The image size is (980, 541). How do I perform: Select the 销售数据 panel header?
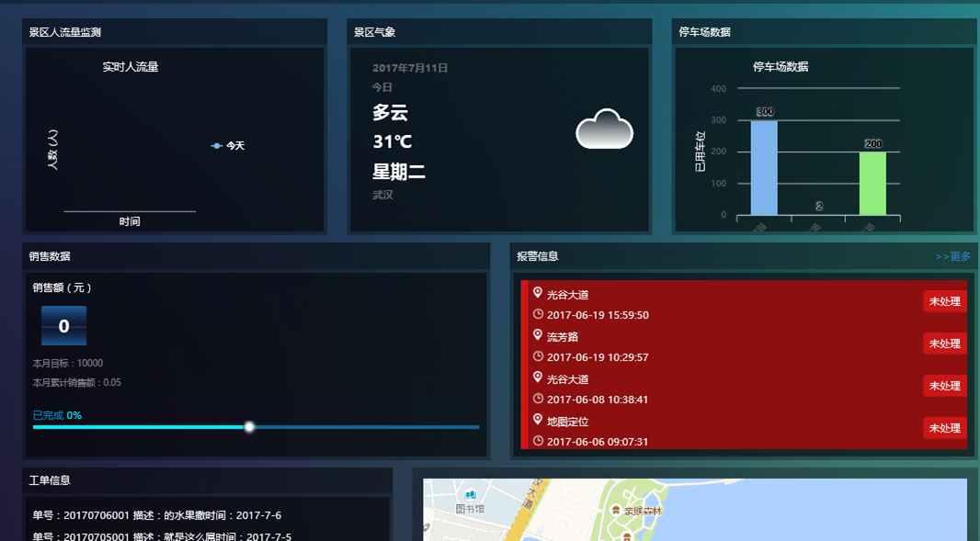coord(256,256)
